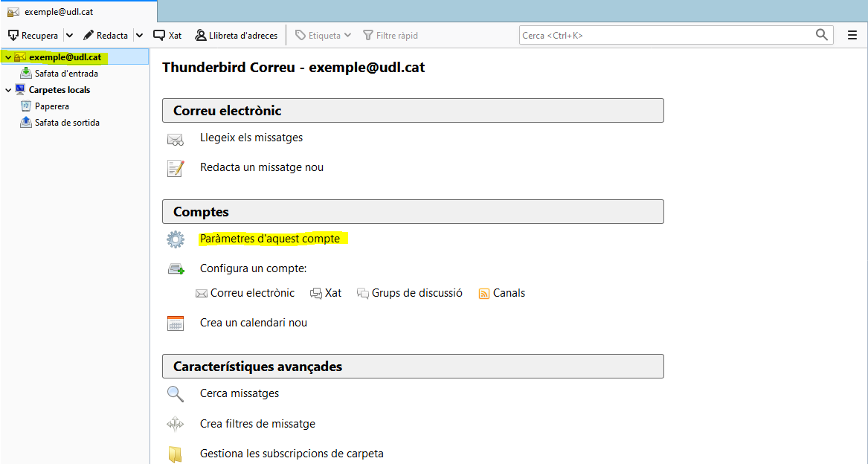
Task: Open Crea filtres de missatge link
Action: coord(257,424)
